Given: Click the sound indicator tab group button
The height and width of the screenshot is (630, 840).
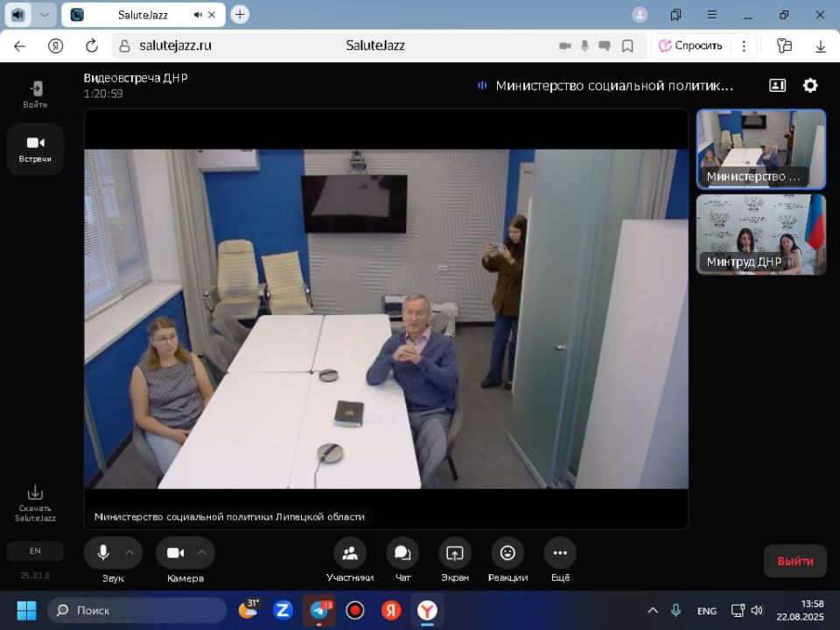Looking at the screenshot, I should click(17, 15).
